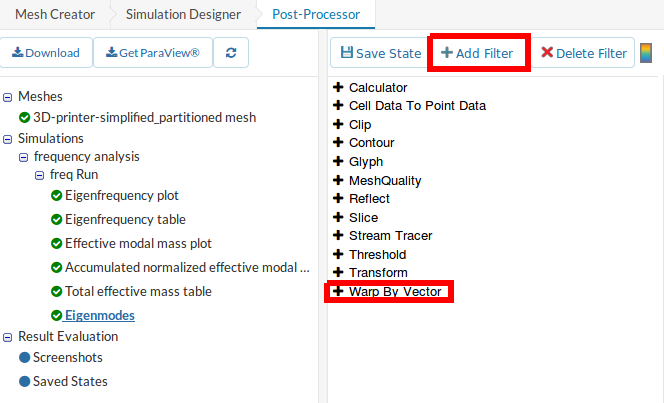
Task: Collapse the Simulations tree section
Action: click(x=8, y=138)
